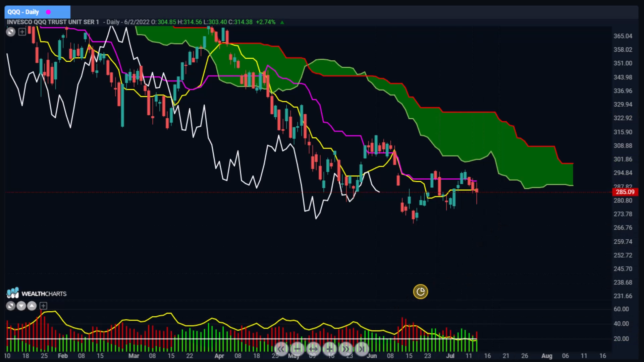Maximize the main price chart panel
The image size is (644, 362).
[x=11, y=32]
